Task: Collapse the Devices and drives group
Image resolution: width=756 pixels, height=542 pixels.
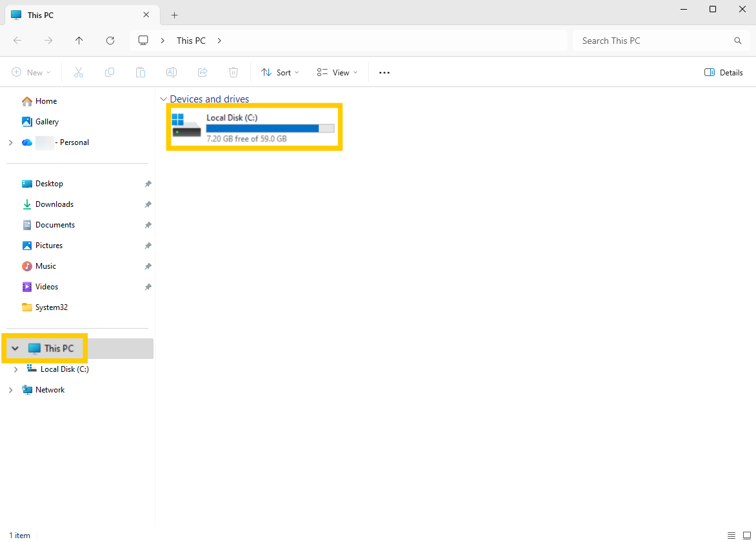Action: click(163, 99)
